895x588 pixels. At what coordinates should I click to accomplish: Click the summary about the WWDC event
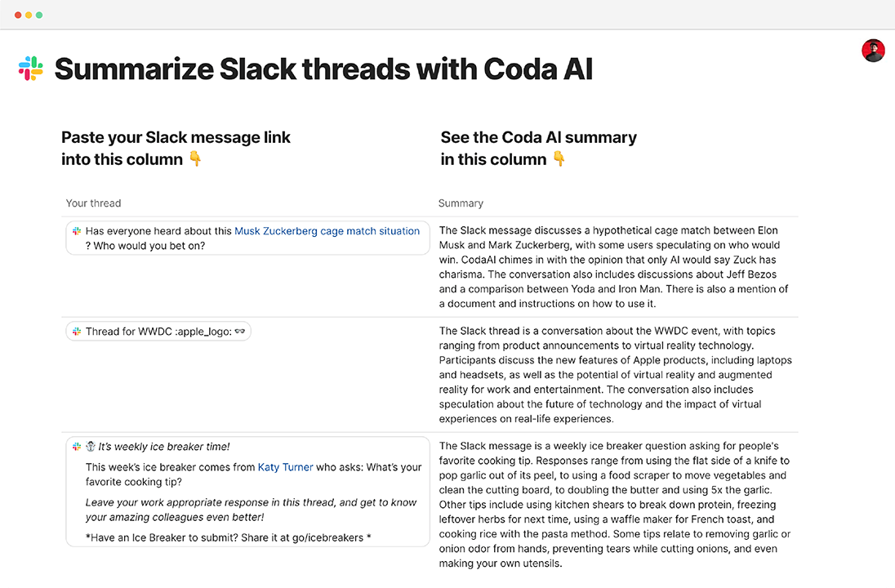pyautogui.click(x=616, y=375)
